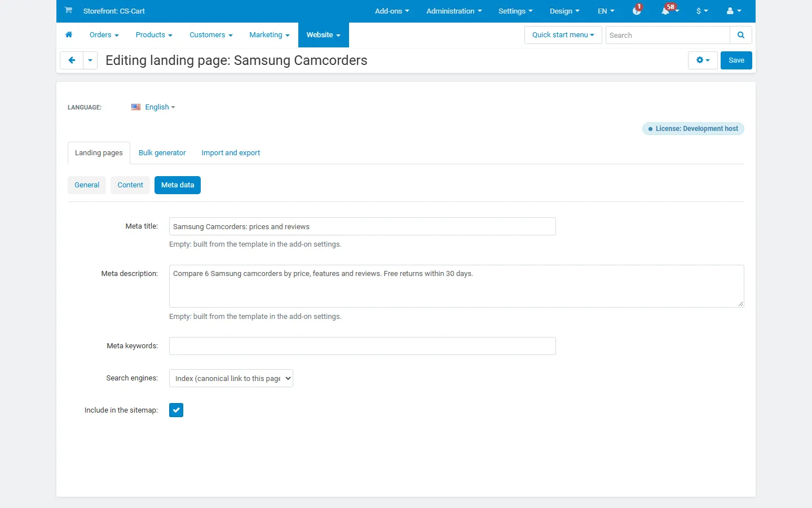Expand the dropdown caret next to back arrow
812x508 pixels.
tap(90, 60)
